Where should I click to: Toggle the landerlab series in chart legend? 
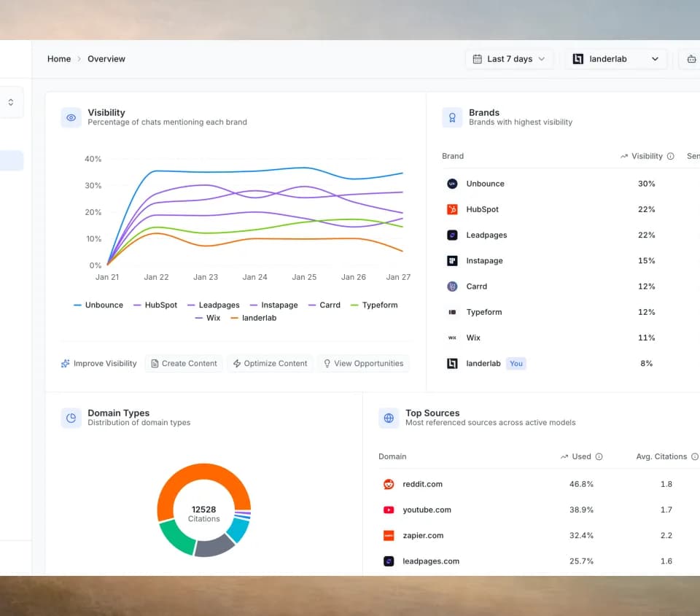pos(254,318)
